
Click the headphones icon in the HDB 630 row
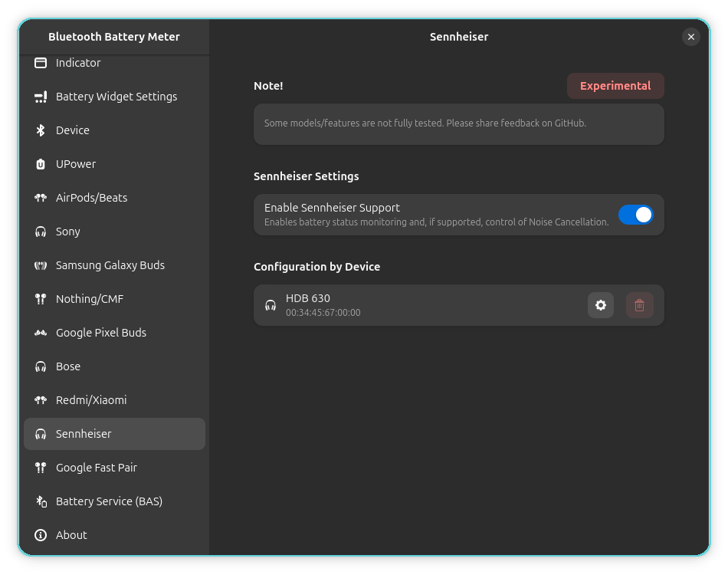271,305
